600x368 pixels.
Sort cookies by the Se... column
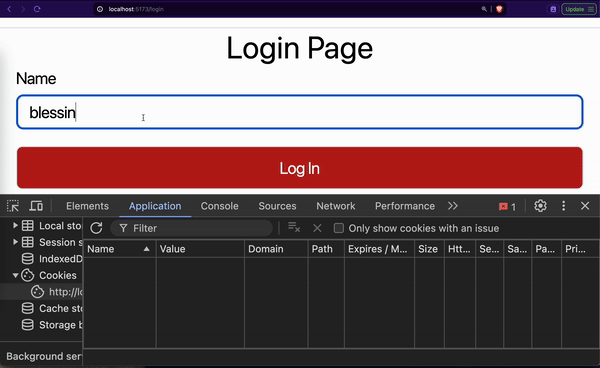click(x=490, y=249)
